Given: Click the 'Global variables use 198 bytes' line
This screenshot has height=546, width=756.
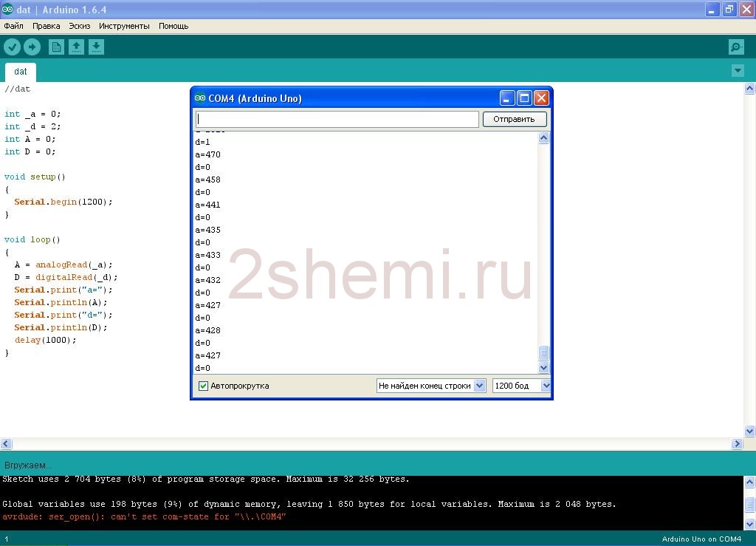Looking at the screenshot, I should 309,504.
